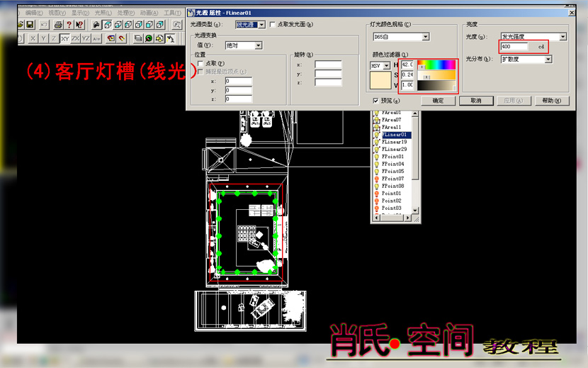Click the red magnet snap icon
588x368 pixels.
(122, 38)
